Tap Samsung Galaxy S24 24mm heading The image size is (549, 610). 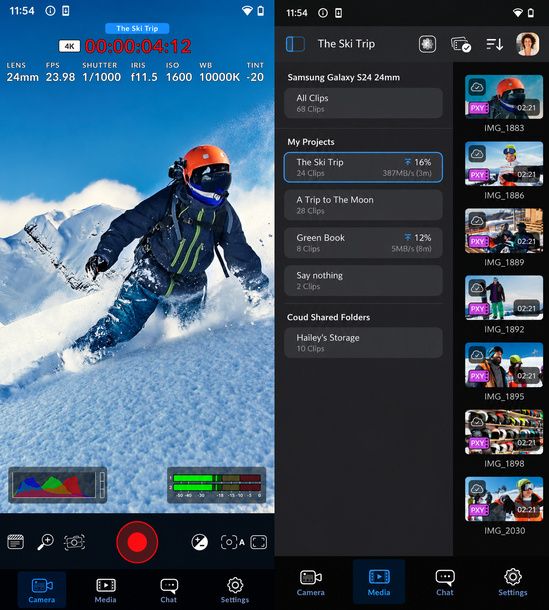pos(344,77)
